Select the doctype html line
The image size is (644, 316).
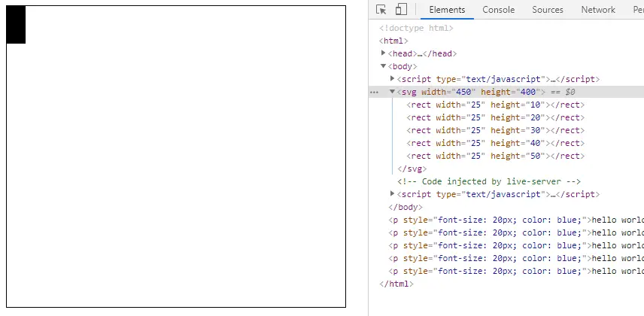click(x=416, y=28)
